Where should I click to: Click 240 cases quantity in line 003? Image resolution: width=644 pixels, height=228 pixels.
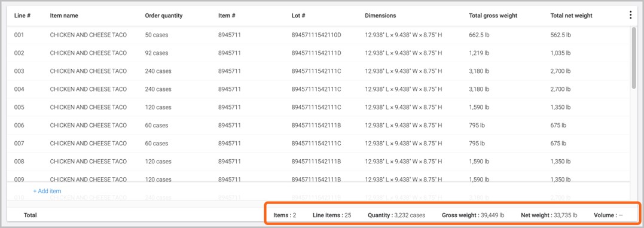pyautogui.click(x=158, y=71)
